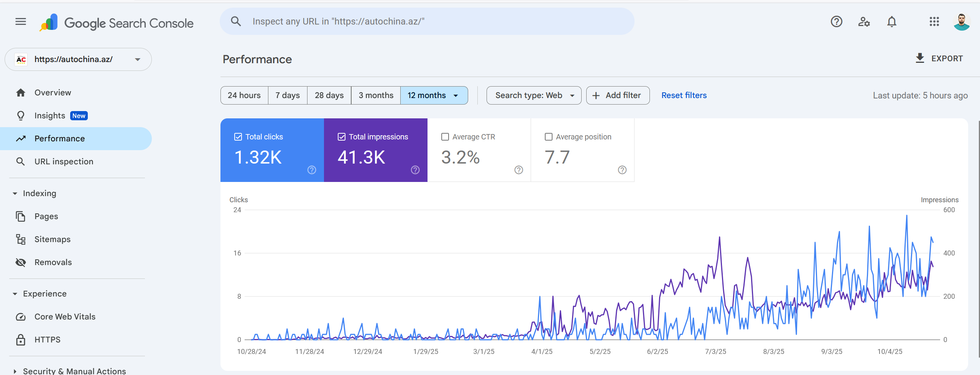This screenshot has height=375, width=980.
Task: Enable the Average position checkbox
Action: click(549, 137)
